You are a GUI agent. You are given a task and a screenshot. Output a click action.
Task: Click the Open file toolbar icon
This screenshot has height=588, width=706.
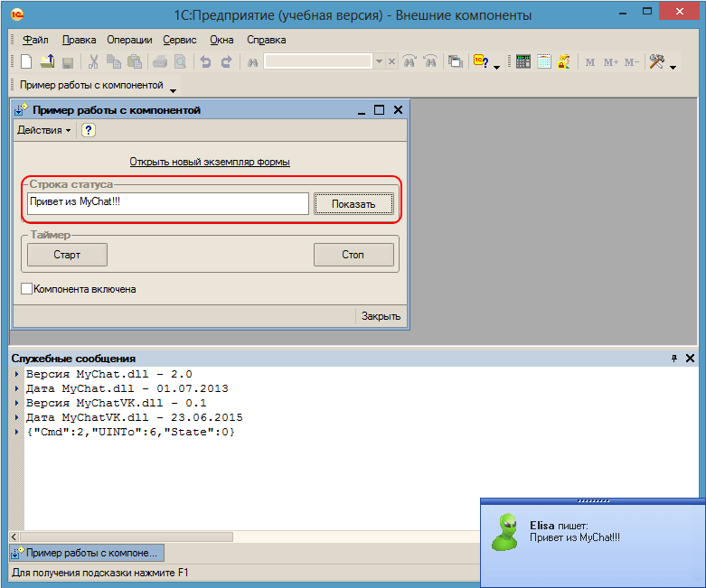[46, 61]
